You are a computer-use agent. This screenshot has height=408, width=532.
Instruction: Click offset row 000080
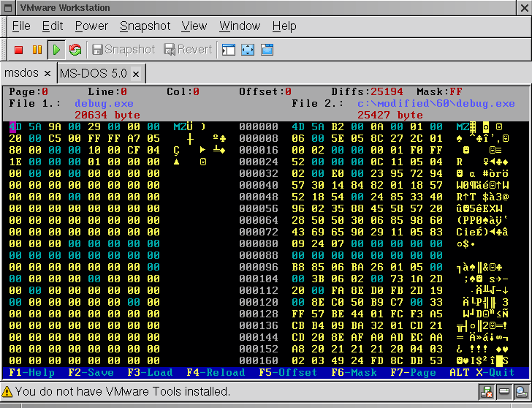point(259,243)
